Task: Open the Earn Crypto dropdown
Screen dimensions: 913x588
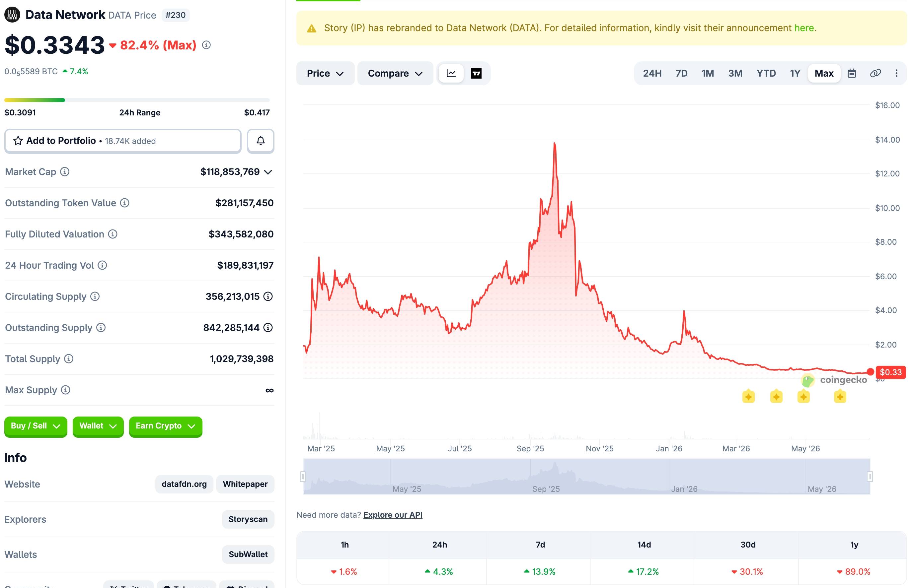Action: click(165, 426)
